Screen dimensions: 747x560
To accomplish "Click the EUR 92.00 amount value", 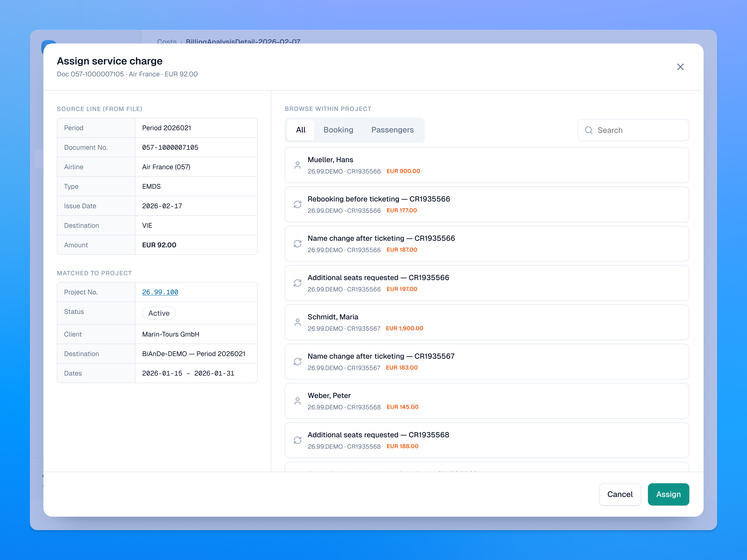I will point(159,245).
